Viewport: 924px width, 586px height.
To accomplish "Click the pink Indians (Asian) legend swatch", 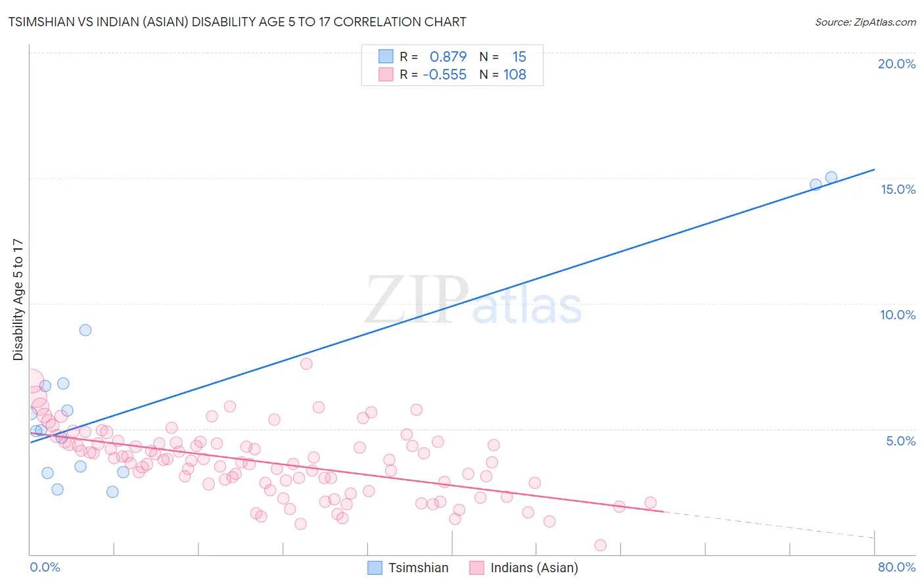I will click(x=477, y=568).
